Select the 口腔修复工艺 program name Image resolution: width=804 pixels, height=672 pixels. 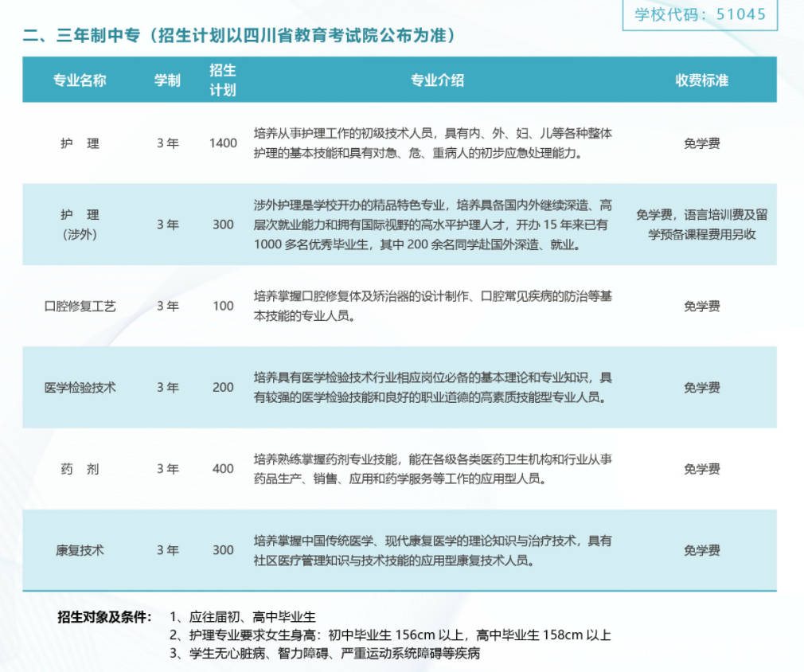[81, 305]
